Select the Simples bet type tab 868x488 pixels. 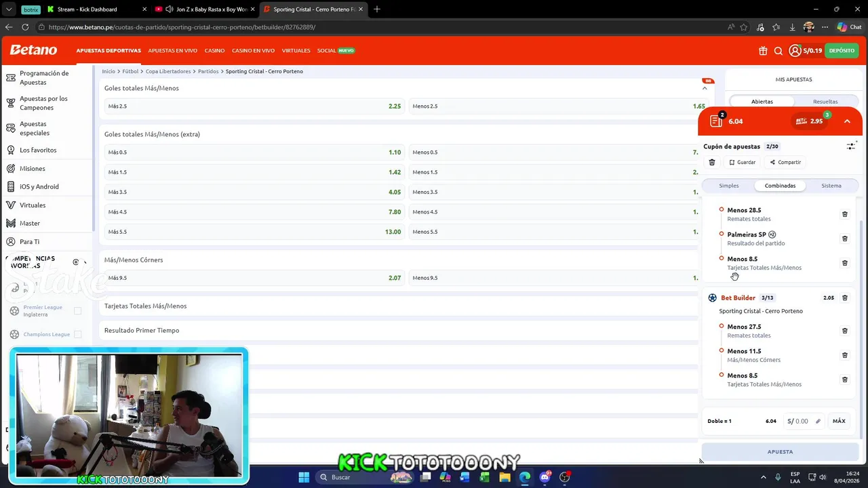click(x=729, y=186)
